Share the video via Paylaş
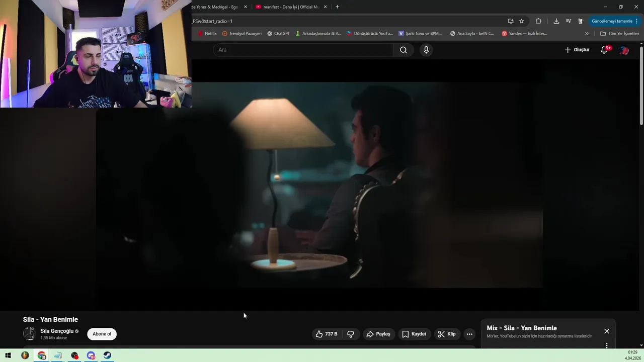The image size is (644, 362). pyautogui.click(x=378, y=334)
